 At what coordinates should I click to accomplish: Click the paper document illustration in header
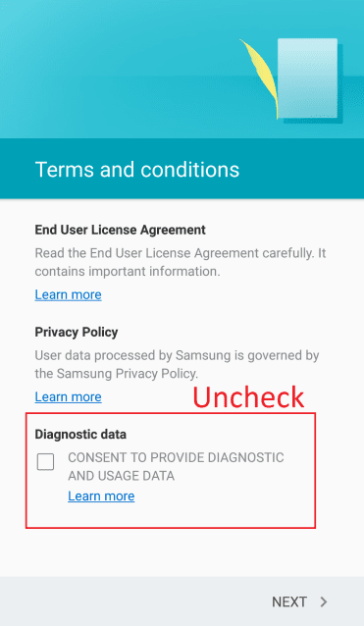308,79
